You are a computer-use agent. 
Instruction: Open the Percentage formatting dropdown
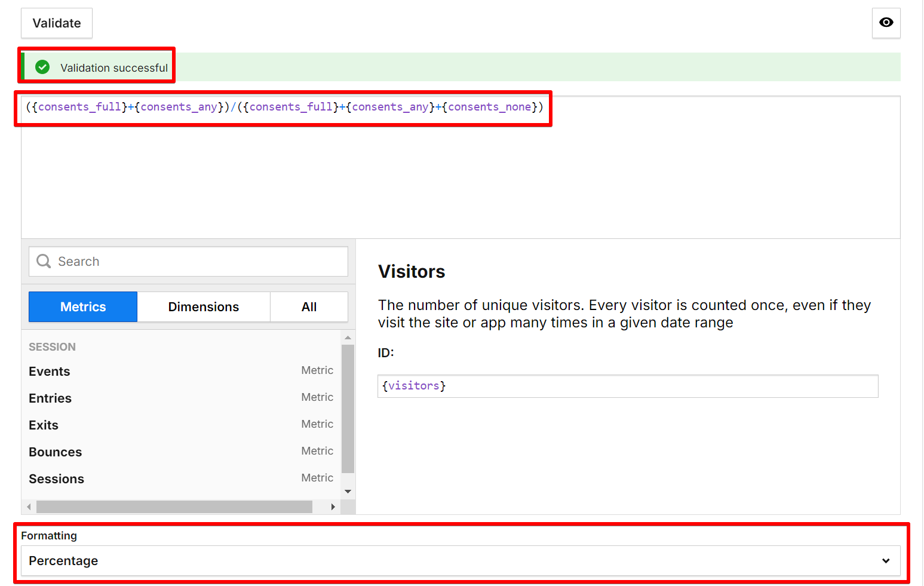tap(460, 561)
